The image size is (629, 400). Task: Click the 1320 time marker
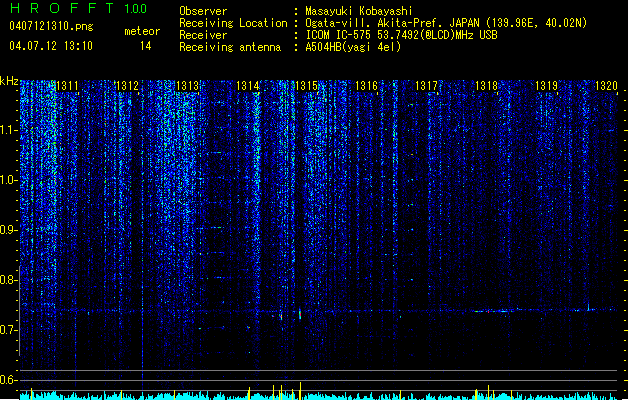606,86
